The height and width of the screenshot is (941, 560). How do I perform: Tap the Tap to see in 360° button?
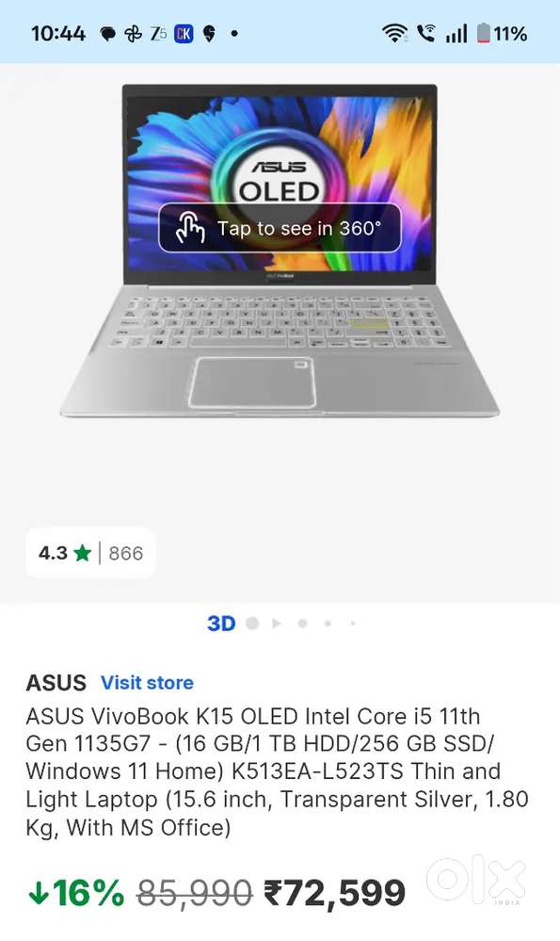[x=280, y=228]
